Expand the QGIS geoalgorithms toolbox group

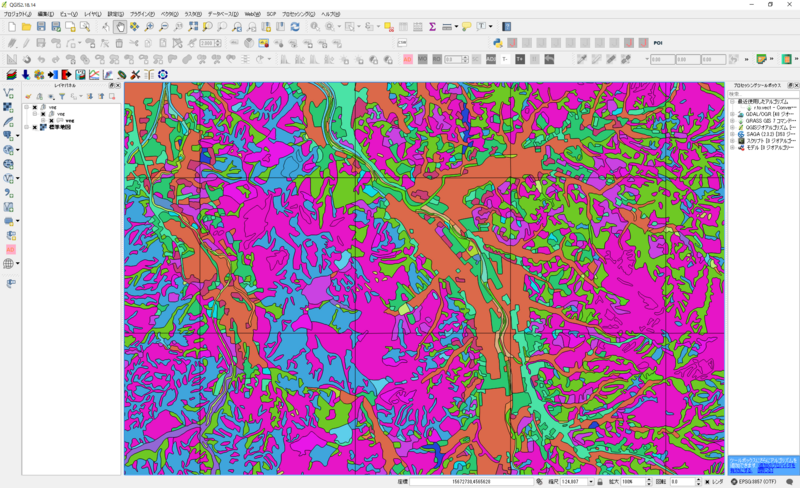tap(732, 128)
